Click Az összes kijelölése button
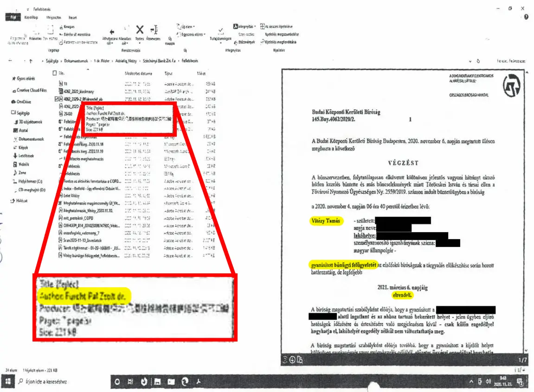The image size is (534, 392). (x=276, y=26)
